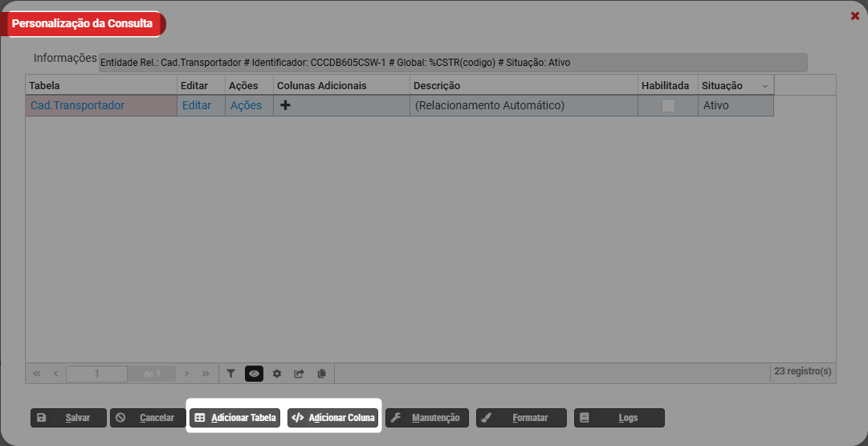
Task: Click the filter funnel icon in grid footer
Action: click(x=230, y=374)
